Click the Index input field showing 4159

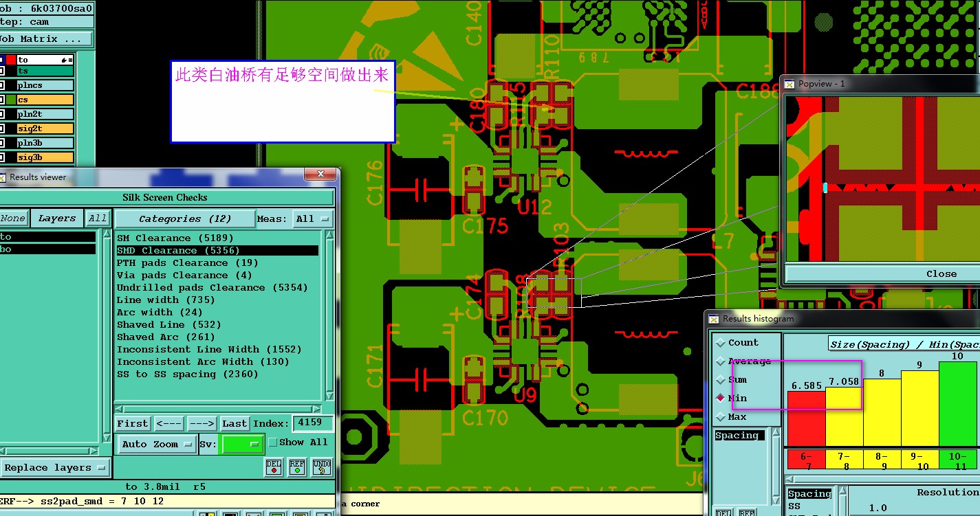click(313, 424)
